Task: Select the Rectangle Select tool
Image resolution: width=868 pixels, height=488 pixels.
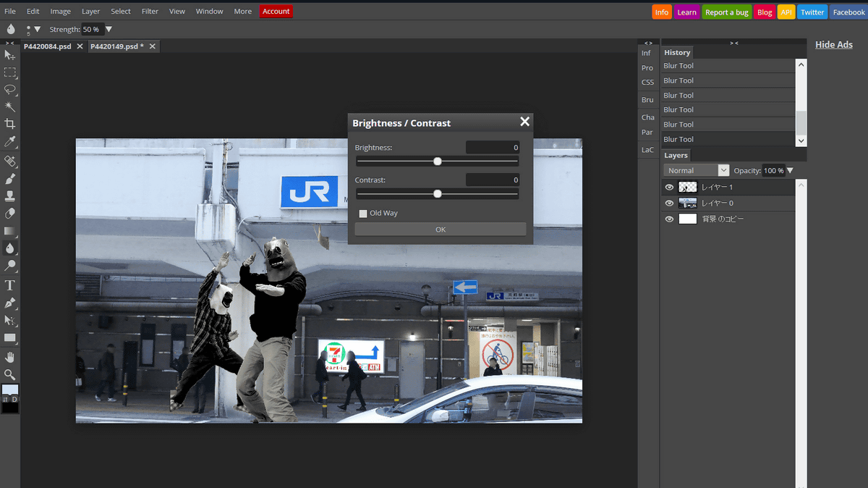Action: point(10,72)
